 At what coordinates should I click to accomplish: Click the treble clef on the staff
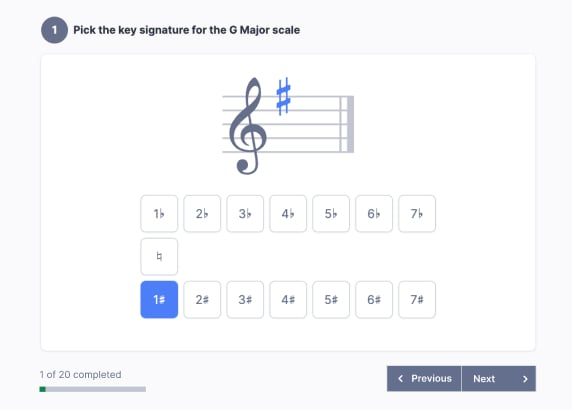(x=248, y=126)
